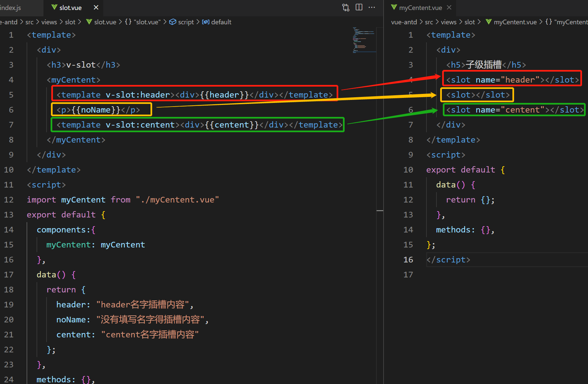Open the views breadcrumb in left editor

point(49,22)
